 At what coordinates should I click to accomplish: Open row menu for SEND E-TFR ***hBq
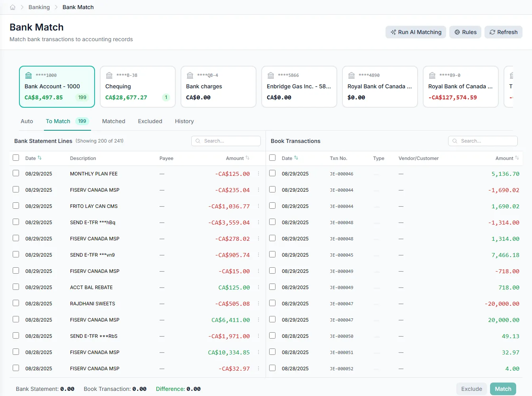tap(258, 222)
